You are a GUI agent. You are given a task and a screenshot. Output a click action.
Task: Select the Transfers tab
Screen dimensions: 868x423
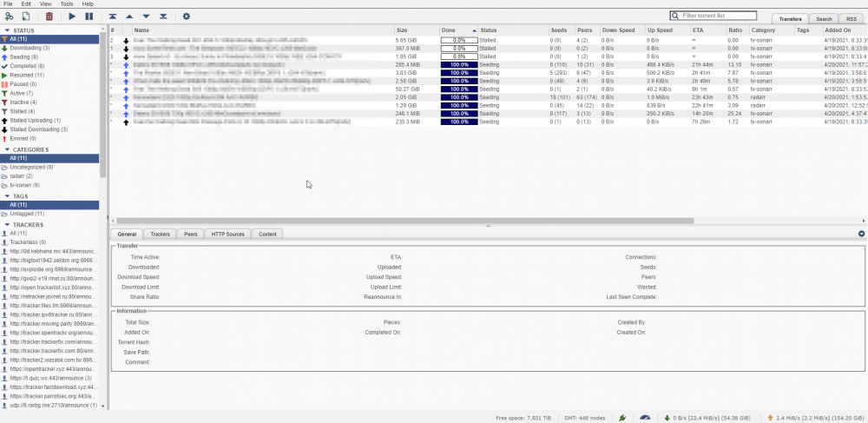coord(790,19)
